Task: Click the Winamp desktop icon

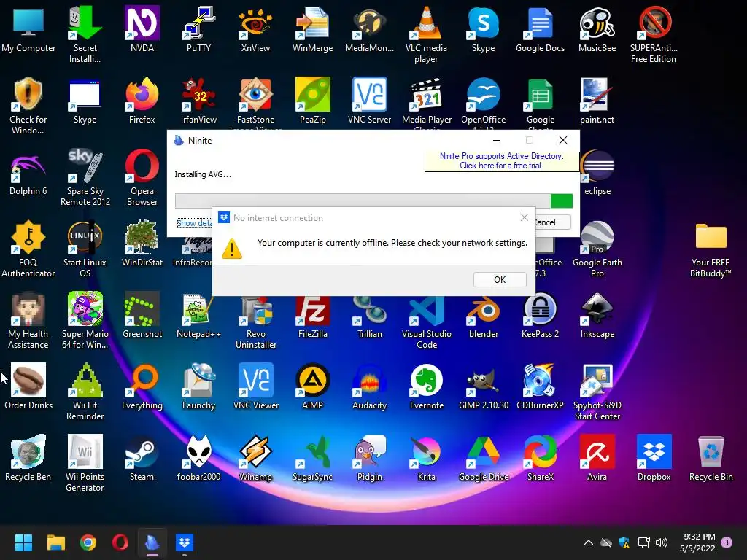Action: [255, 457]
